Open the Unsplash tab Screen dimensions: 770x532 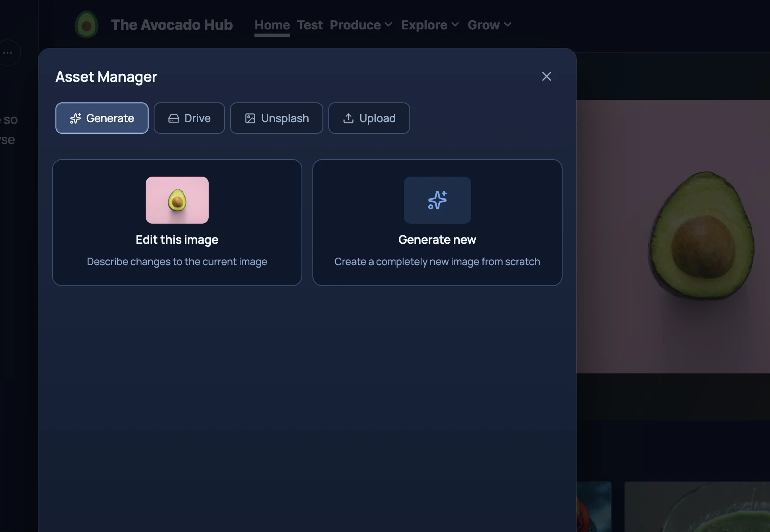tap(277, 118)
